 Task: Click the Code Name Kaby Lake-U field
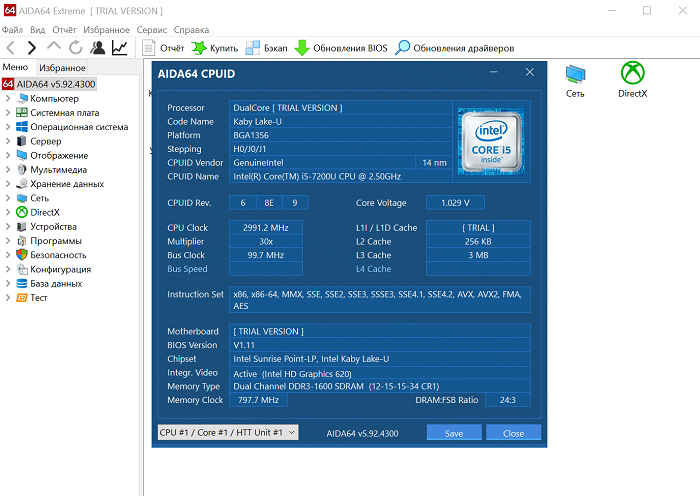tap(341, 121)
